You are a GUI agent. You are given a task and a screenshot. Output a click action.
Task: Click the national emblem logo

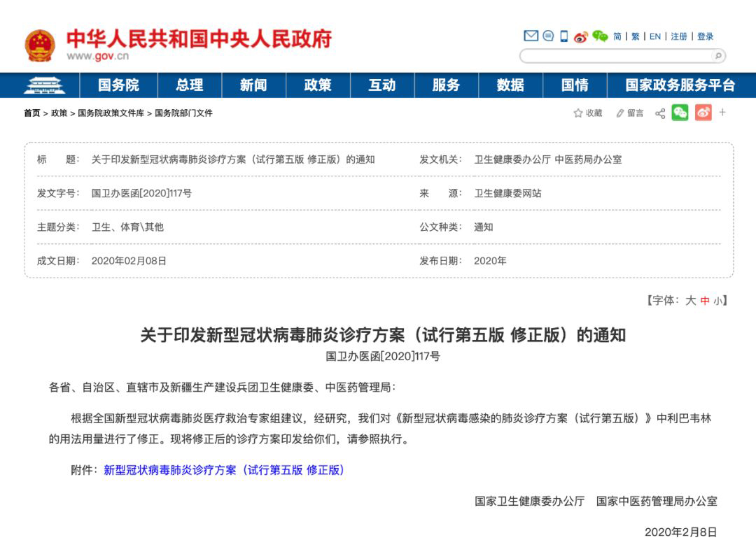click(x=40, y=45)
